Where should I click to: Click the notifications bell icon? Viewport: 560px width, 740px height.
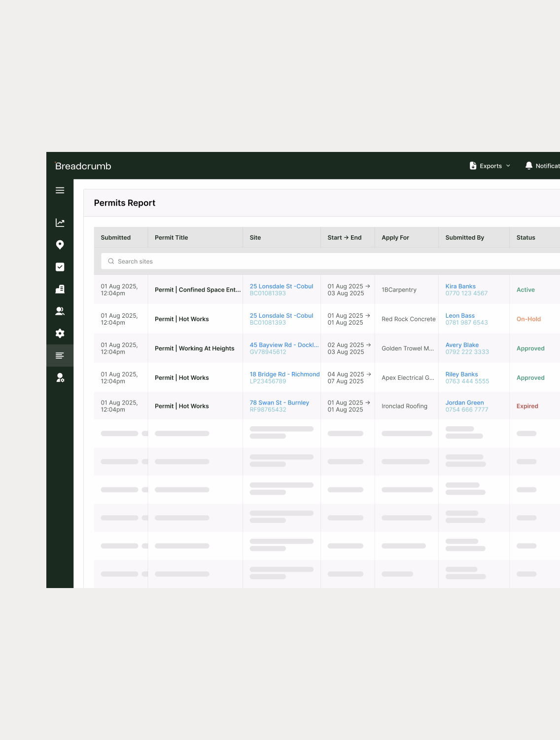coord(529,166)
